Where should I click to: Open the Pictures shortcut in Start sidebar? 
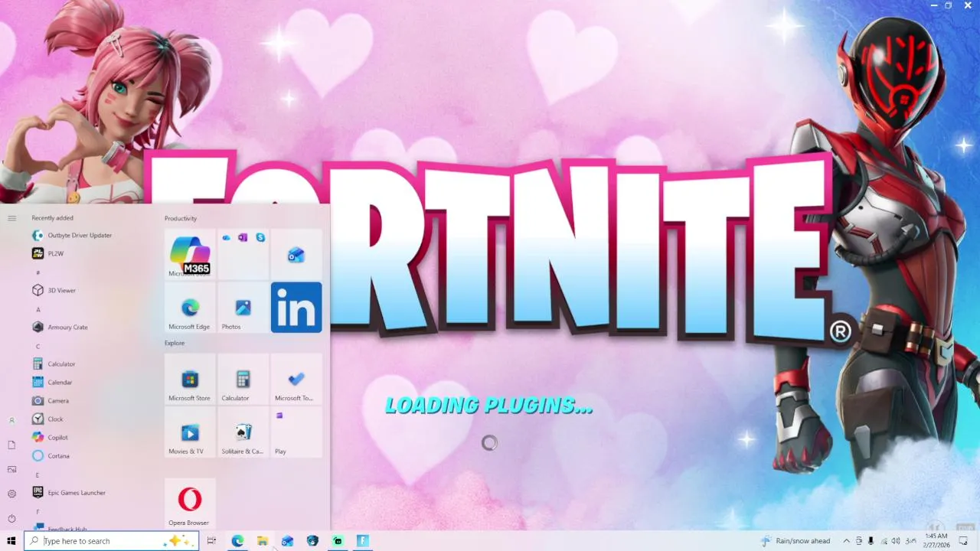point(11,469)
